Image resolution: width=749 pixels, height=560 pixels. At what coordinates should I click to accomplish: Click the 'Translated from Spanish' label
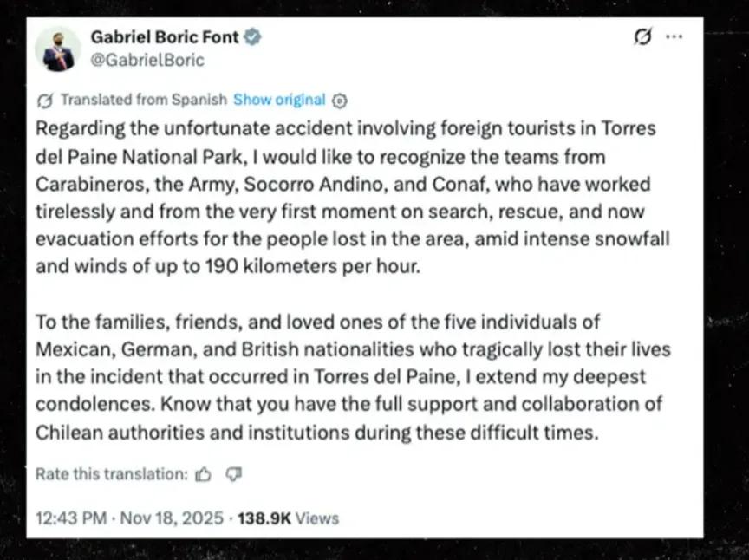point(143,100)
